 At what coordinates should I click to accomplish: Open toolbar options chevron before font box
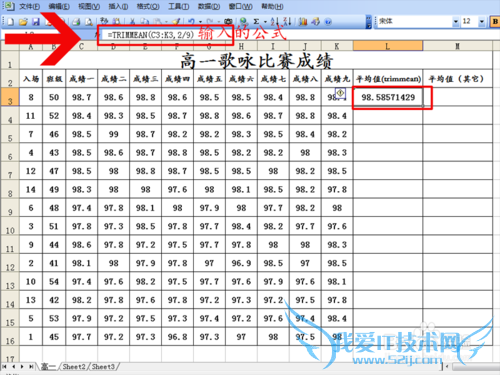(369, 22)
